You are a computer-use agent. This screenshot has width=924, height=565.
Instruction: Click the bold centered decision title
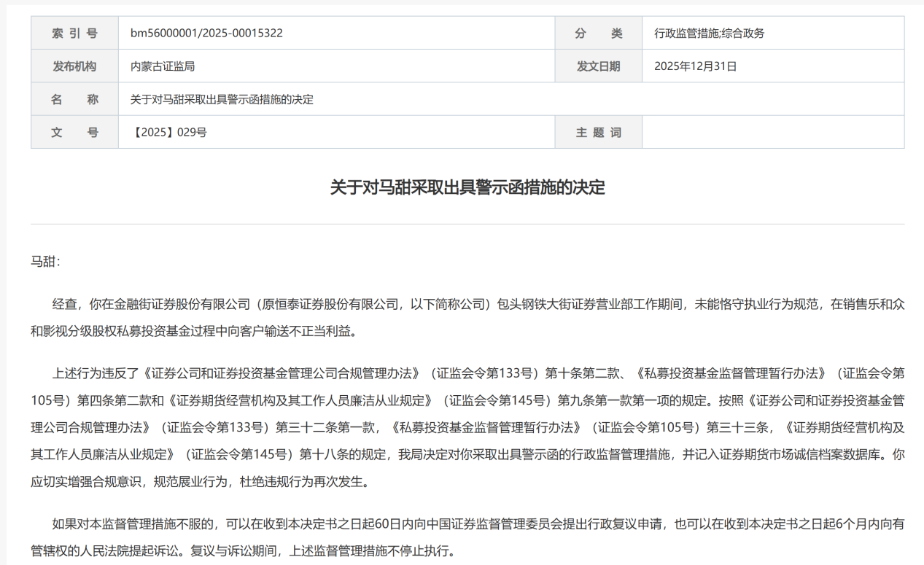(467, 187)
